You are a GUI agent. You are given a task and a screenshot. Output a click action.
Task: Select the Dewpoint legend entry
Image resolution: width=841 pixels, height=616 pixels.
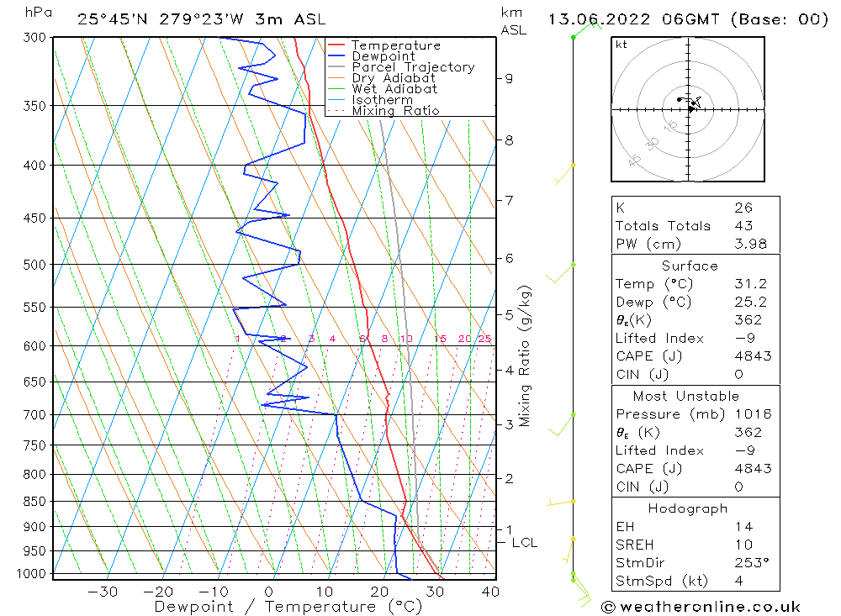pos(383,56)
